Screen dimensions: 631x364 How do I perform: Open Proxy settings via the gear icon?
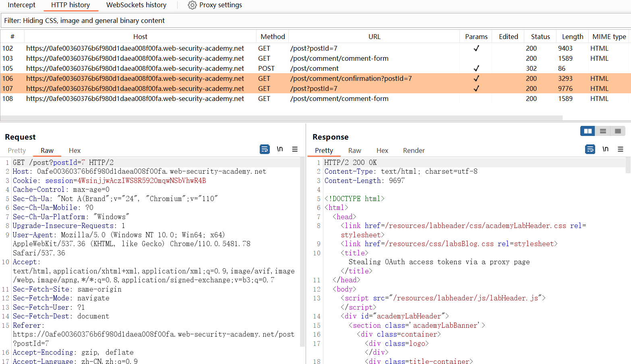point(192,5)
